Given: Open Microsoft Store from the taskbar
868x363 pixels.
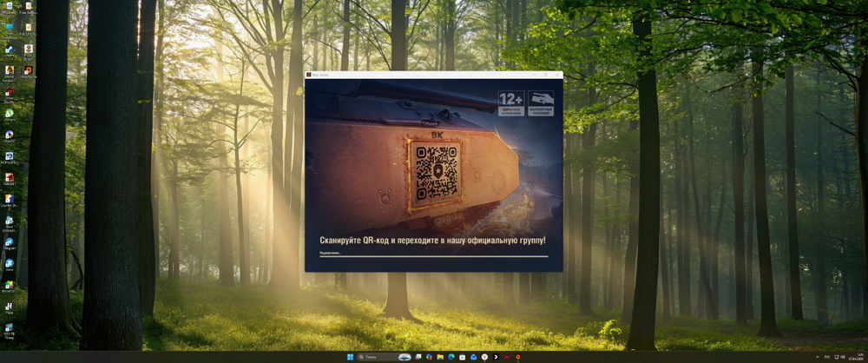Looking at the screenshot, I should point(463,357).
